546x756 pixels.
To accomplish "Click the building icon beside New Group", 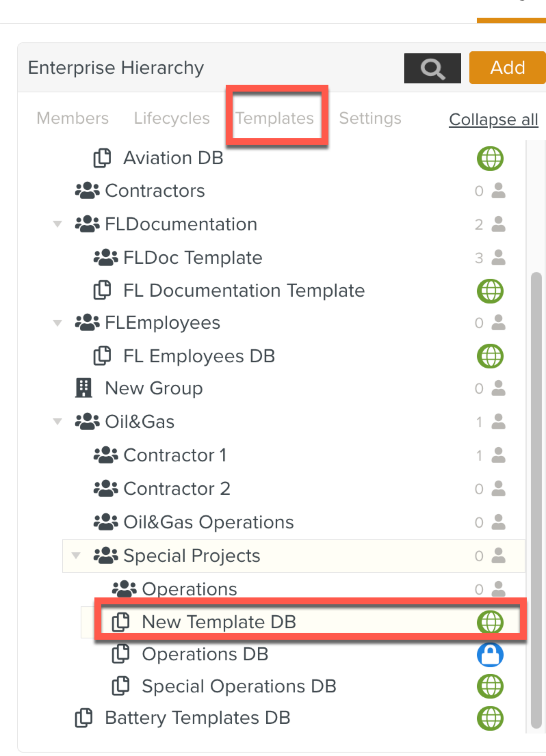I will (x=84, y=388).
